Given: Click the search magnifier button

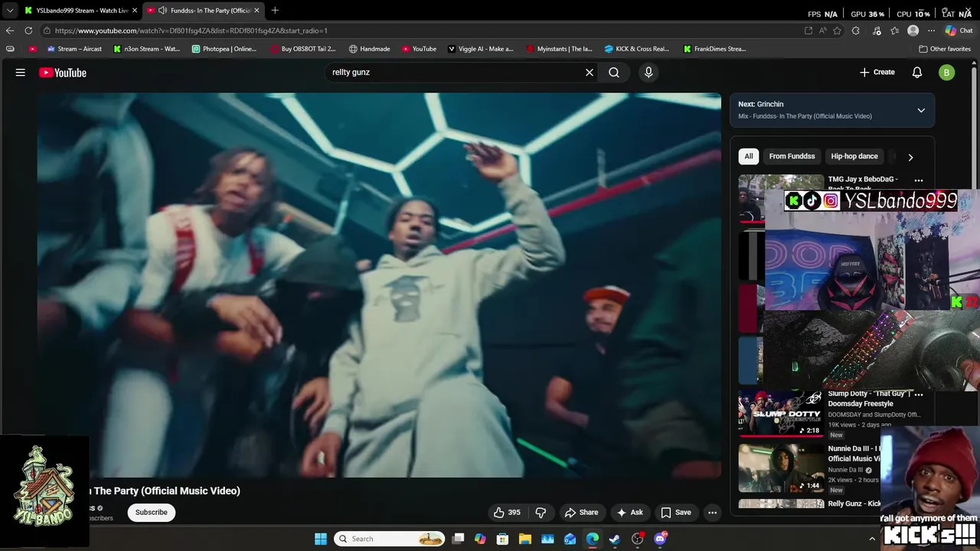Looking at the screenshot, I should coord(614,72).
